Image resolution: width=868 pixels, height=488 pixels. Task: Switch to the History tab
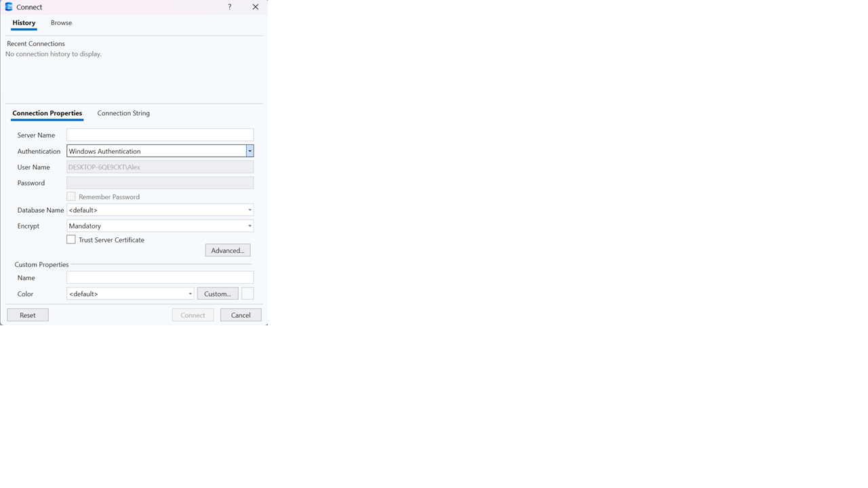coord(24,23)
